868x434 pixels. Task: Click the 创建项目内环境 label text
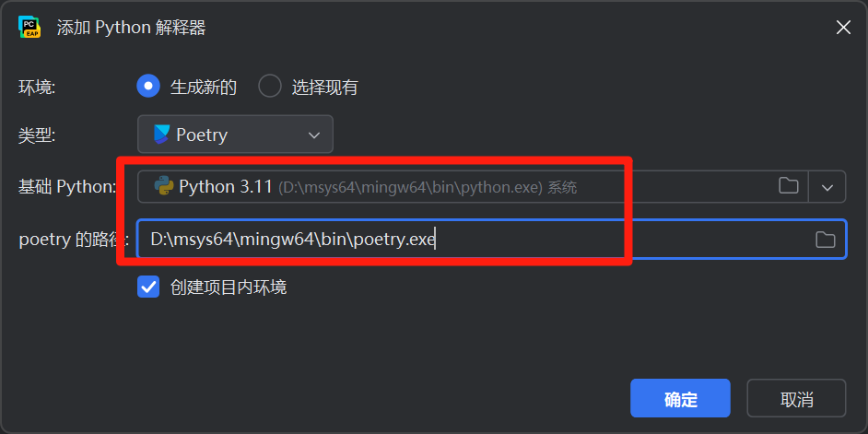click(x=229, y=287)
